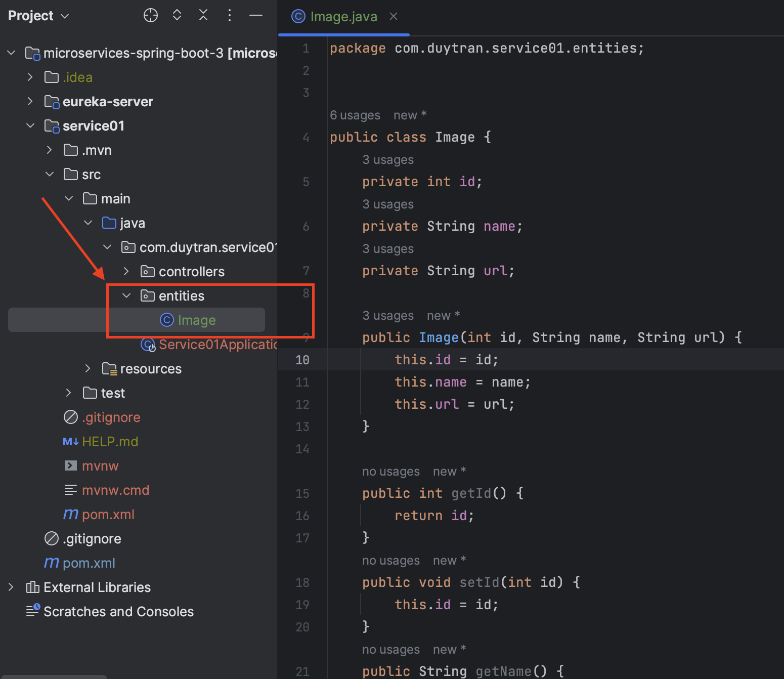Click the Maven icon beside pom.xml
Image resolution: width=784 pixels, height=679 pixels.
click(x=70, y=514)
